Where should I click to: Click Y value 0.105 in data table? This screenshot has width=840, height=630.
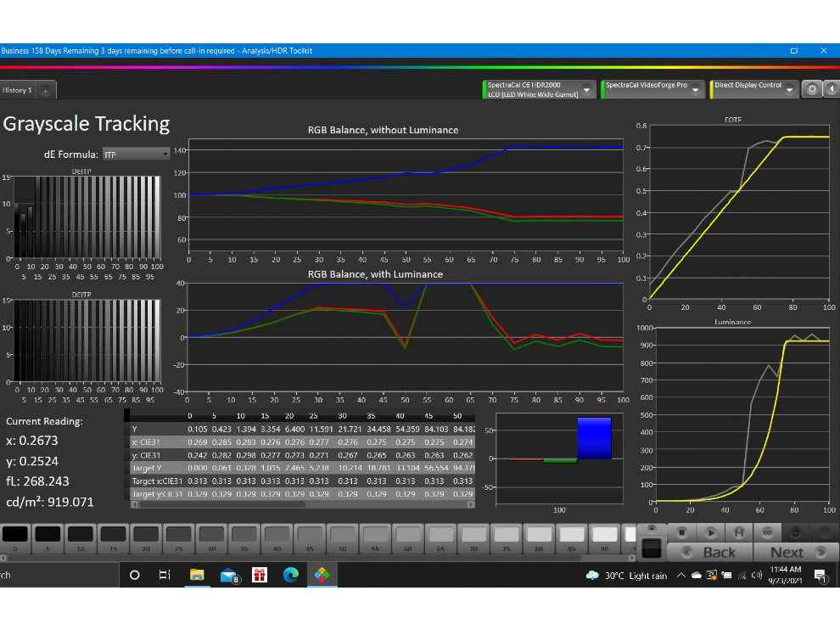point(197,429)
